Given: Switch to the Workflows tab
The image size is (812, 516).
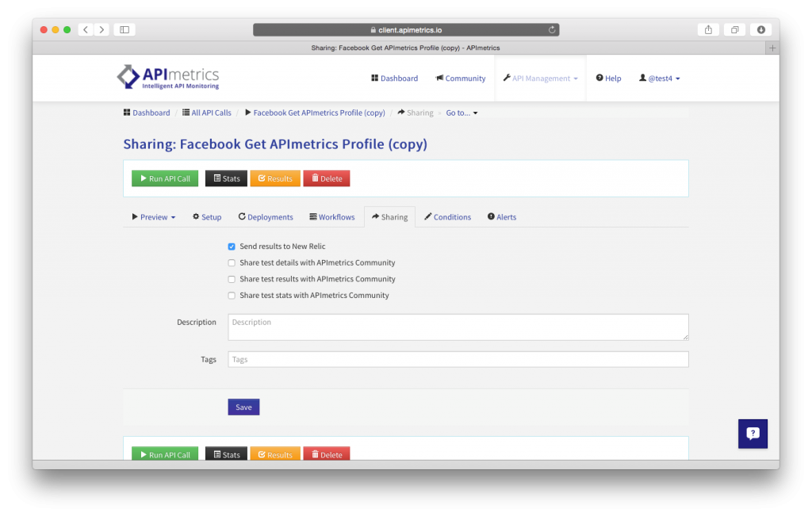Looking at the screenshot, I should [332, 217].
